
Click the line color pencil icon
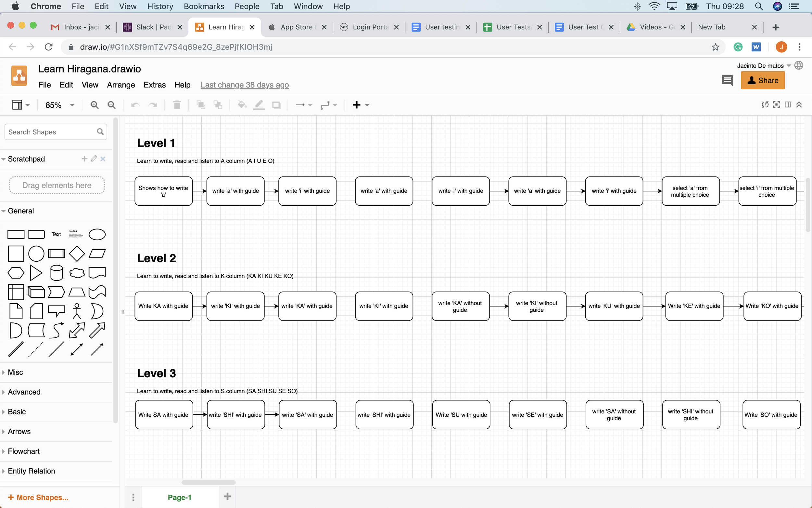(259, 105)
